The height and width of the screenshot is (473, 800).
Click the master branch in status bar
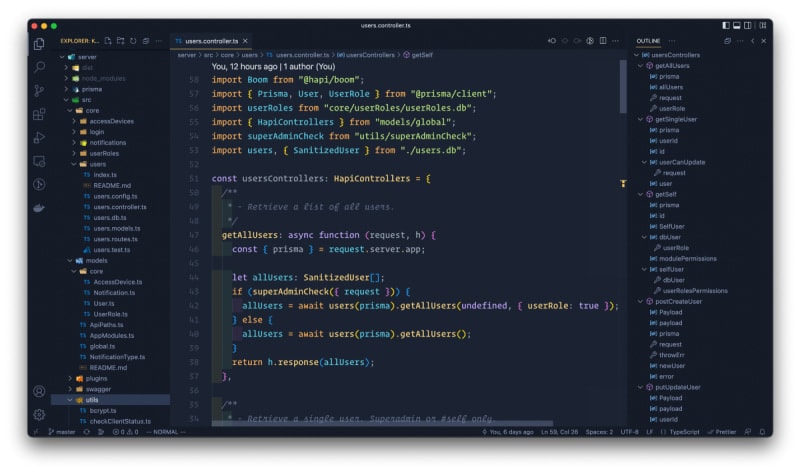point(62,432)
